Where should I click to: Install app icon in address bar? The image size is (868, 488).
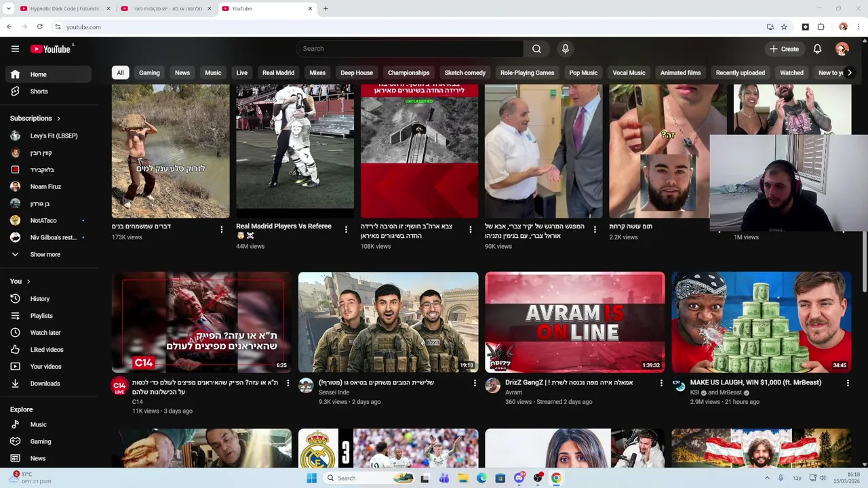(x=770, y=27)
